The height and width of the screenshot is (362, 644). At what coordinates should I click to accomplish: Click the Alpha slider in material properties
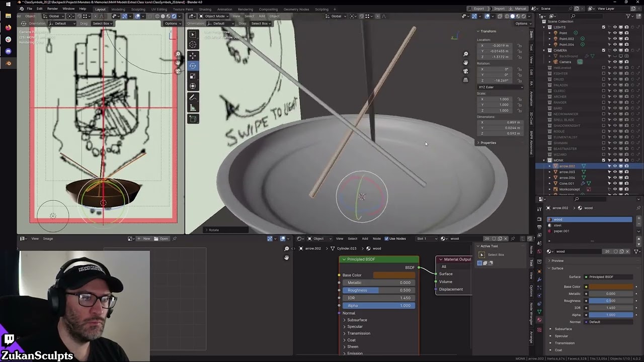(610, 315)
